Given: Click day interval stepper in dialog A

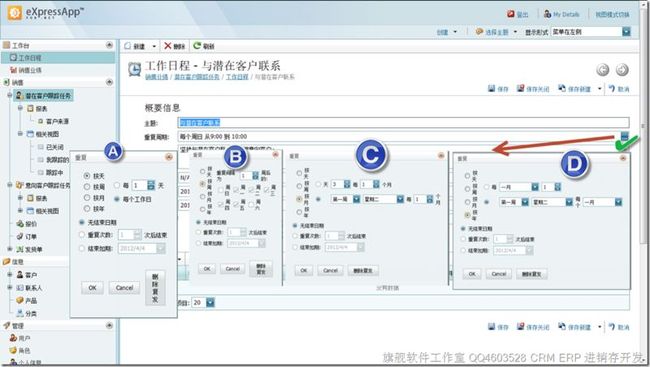Looking at the screenshot, I should (151, 185).
